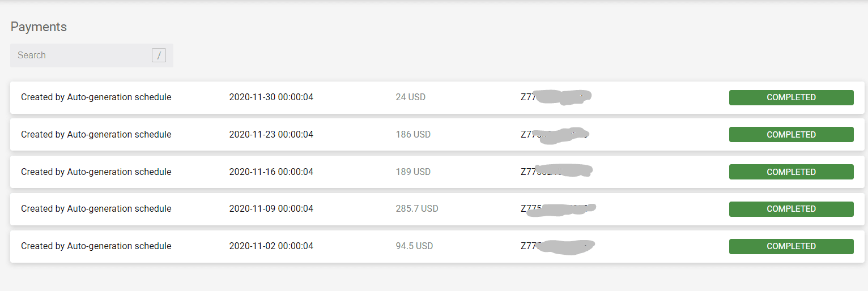Open the payment dated 2020-11-09
Screen dimensions: 868x291
tap(437, 209)
